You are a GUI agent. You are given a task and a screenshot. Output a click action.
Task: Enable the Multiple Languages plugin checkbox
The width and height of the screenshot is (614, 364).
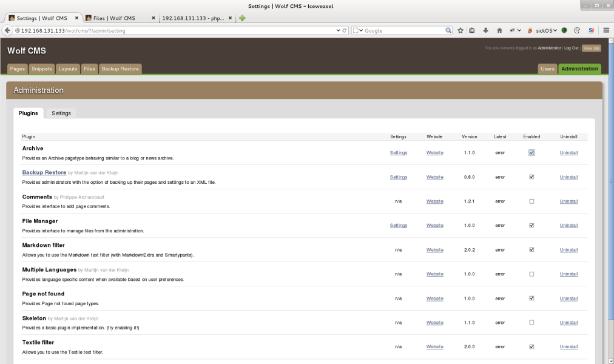pyautogui.click(x=531, y=274)
